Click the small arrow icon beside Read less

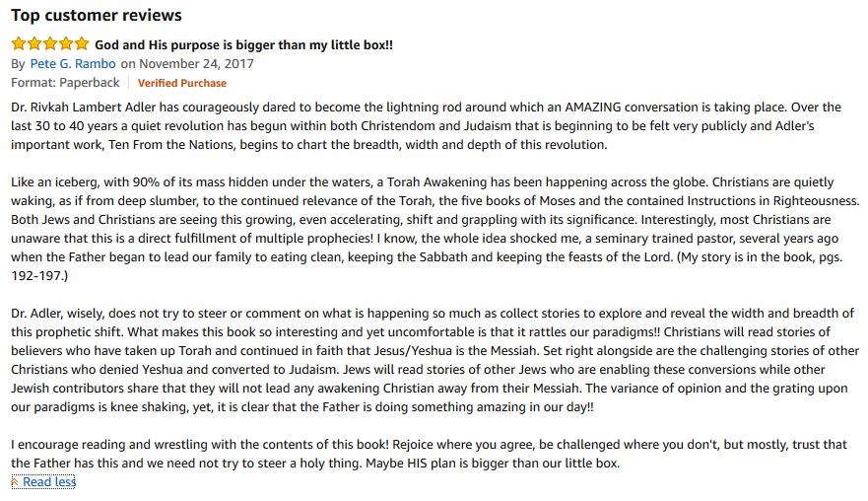tap(16, 481)
